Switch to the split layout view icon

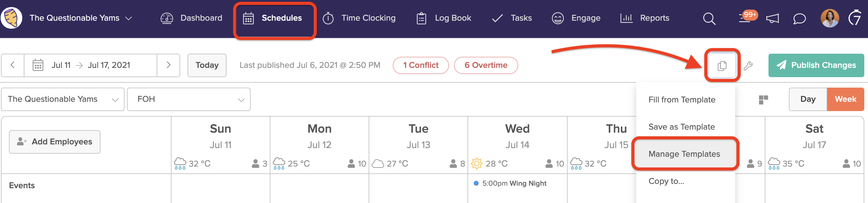(x=764, y=99)
